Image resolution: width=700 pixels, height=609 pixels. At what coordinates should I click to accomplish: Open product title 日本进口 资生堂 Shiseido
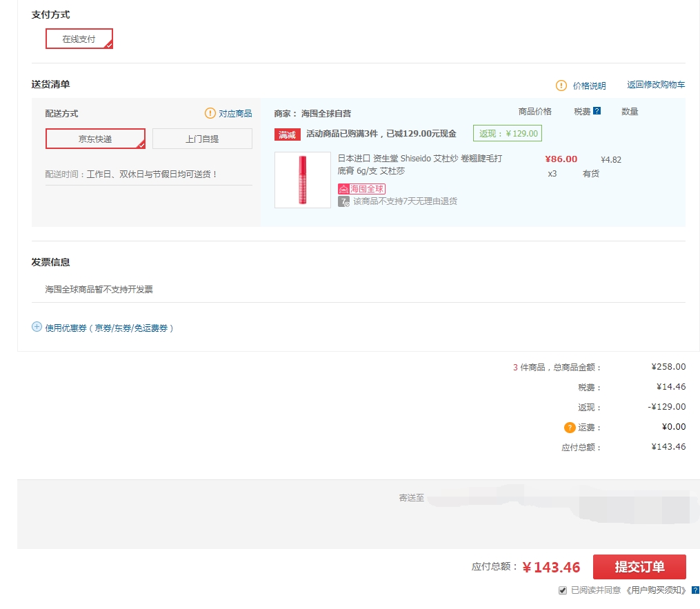click(419, 165)
